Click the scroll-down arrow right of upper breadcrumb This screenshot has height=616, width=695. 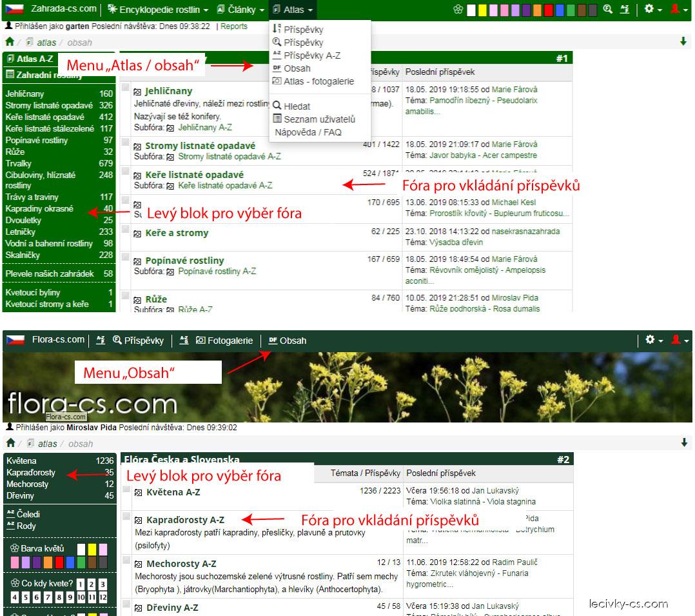point(683,42)
